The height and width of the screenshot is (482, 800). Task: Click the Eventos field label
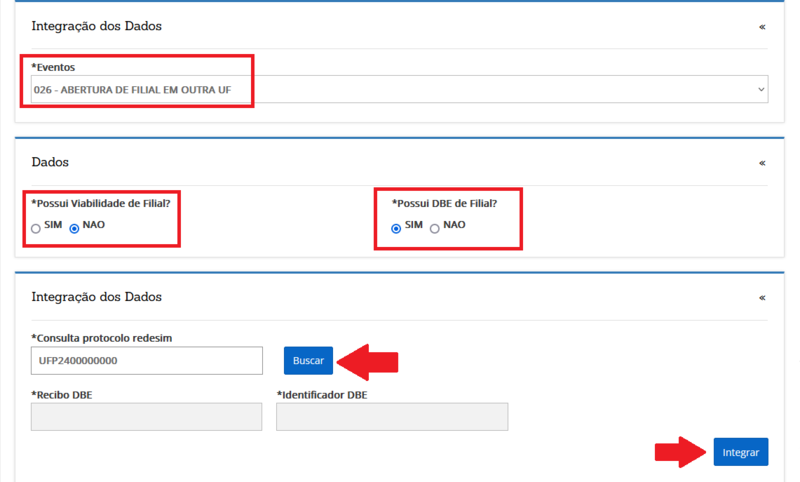[x=53, y=67]
